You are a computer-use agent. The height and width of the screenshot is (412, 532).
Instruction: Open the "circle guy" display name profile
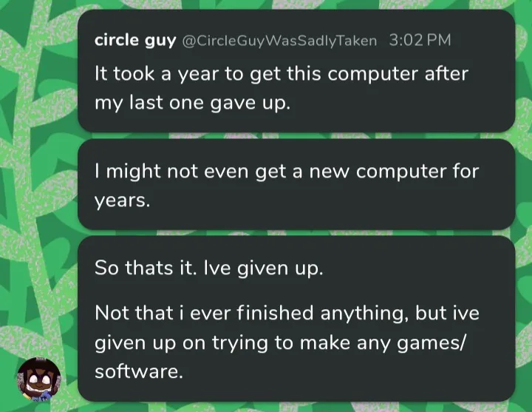(134, 40)
